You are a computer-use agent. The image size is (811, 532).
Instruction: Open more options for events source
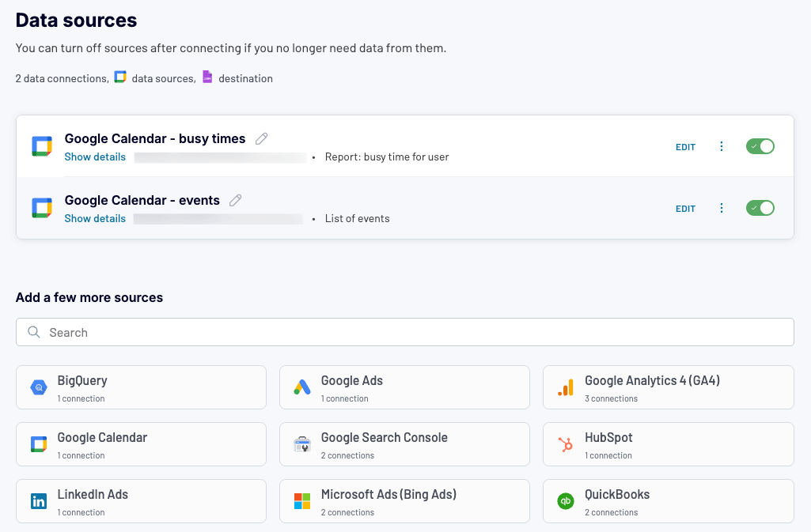722,208
